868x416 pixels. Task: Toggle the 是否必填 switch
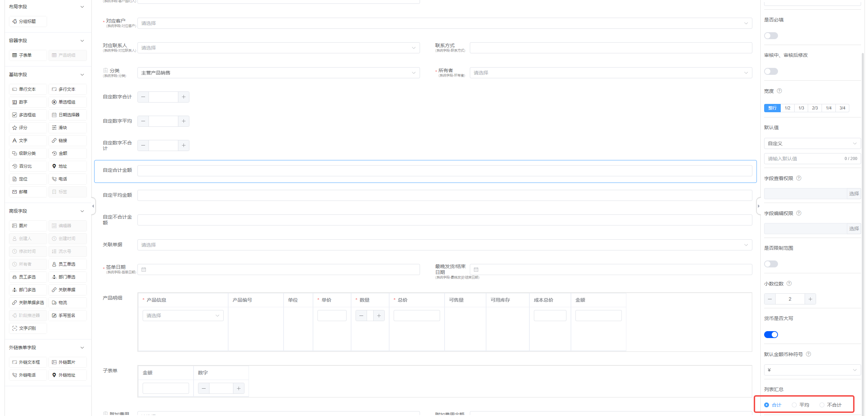771,36
